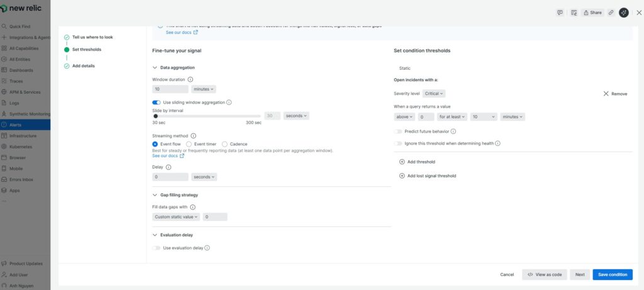Click the Streaming method info icon

pos(193,136)
